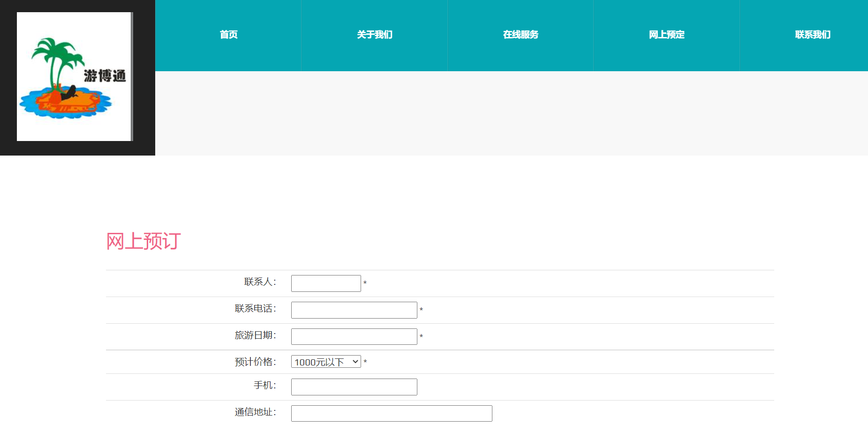Click the 旅游日期: label
This screenshot has height=424, width=868.
click(x=256, y=335)
